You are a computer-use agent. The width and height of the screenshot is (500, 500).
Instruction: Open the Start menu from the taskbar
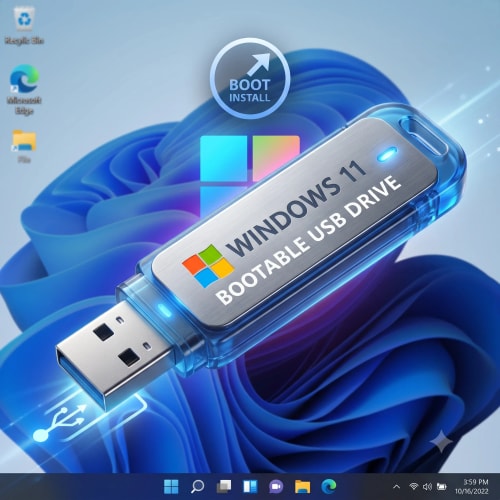click(x=171, y=486)
